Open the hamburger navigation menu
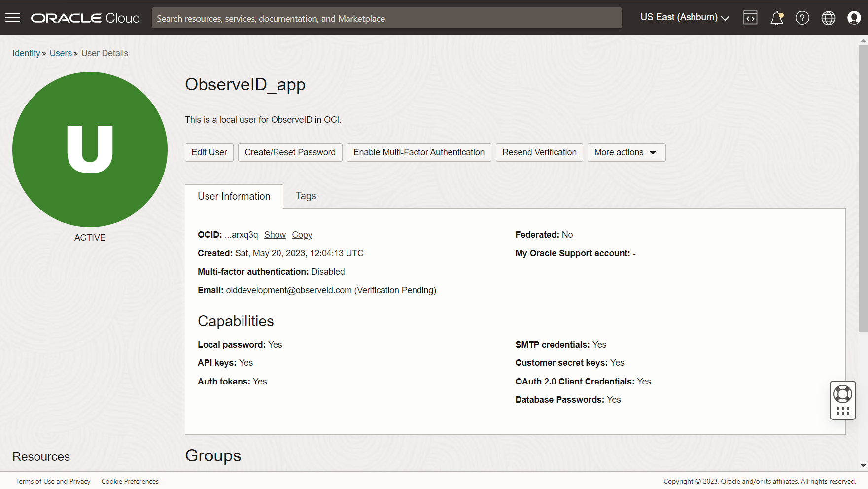Viewport: 868px width, 489px height. (13, 18)
